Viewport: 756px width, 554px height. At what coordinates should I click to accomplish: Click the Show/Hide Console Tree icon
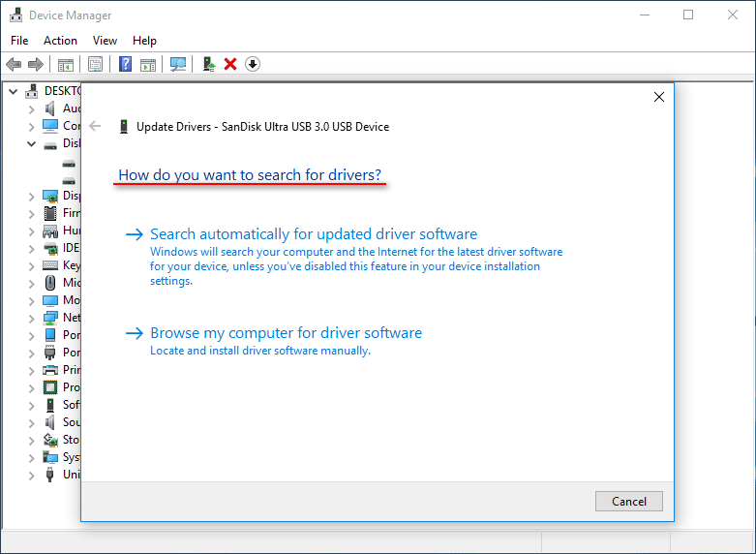(x=66, y=64)
